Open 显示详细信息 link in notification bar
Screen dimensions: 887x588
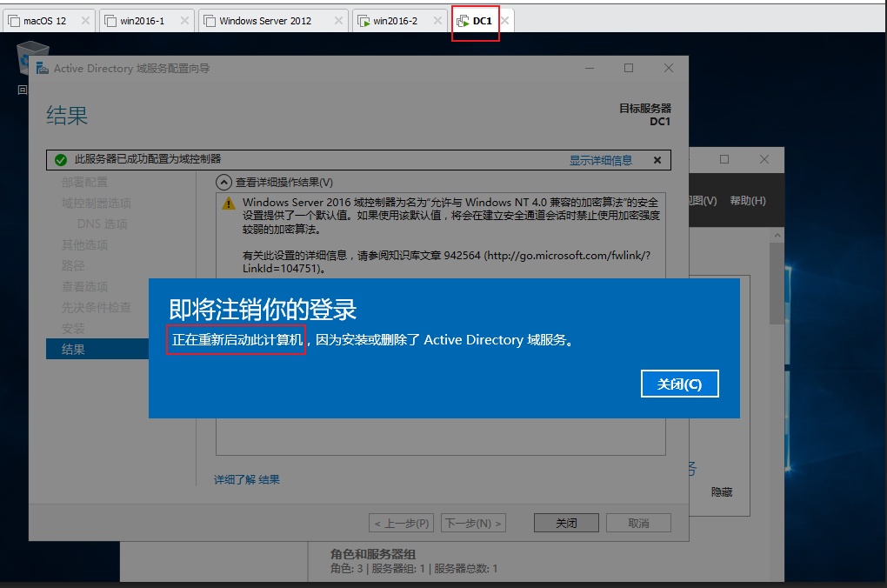[600, 160]
